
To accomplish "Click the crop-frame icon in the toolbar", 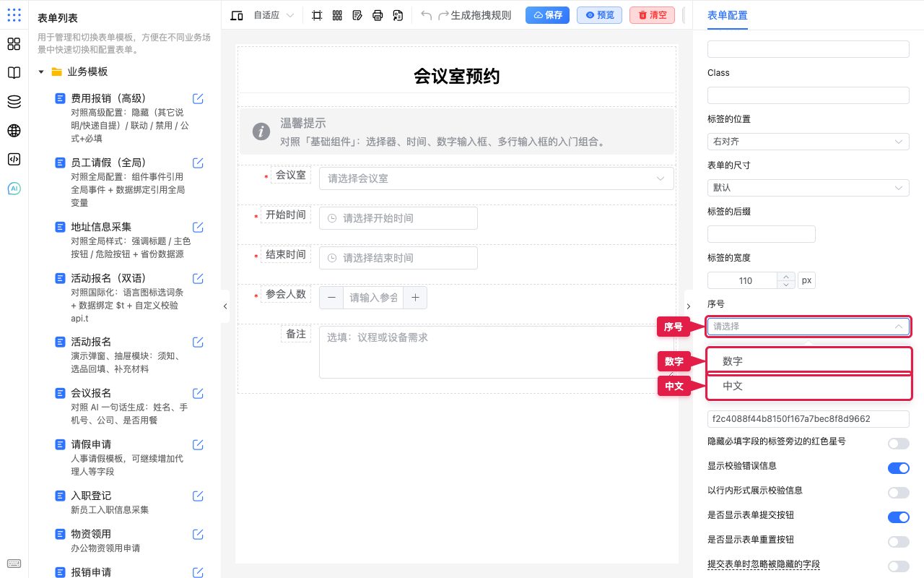I will point(317,15).
